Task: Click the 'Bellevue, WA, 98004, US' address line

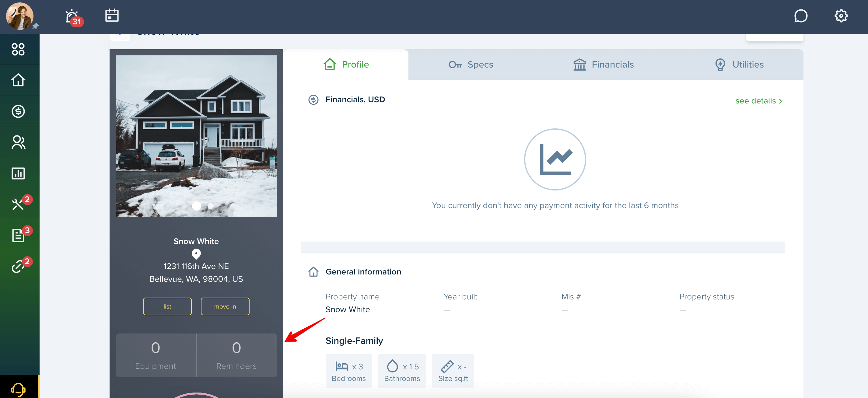Action: click(x=196, y=279)
